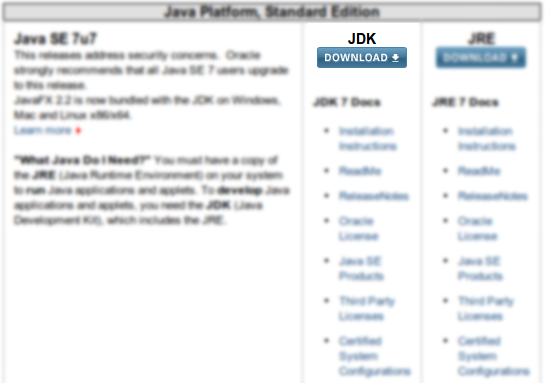Click the JRE 7 Docs heading
The image size is (545, 383).
tap(465, 102)
